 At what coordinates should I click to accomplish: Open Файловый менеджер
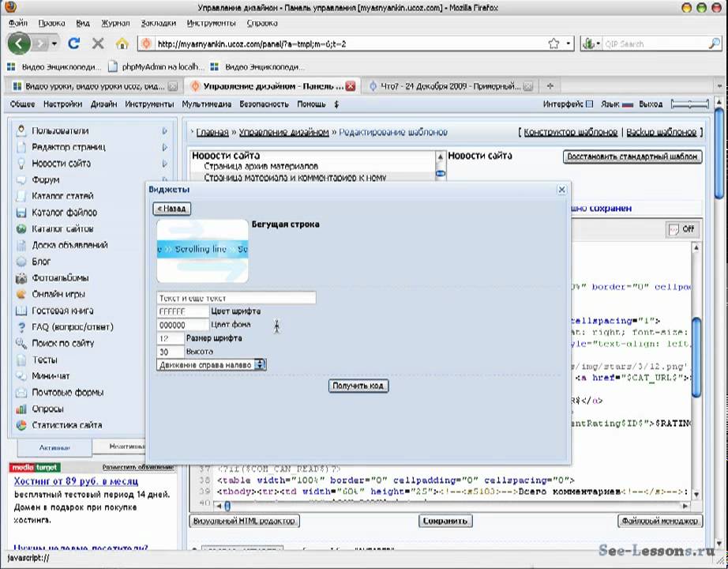click(x=660, y=521)
